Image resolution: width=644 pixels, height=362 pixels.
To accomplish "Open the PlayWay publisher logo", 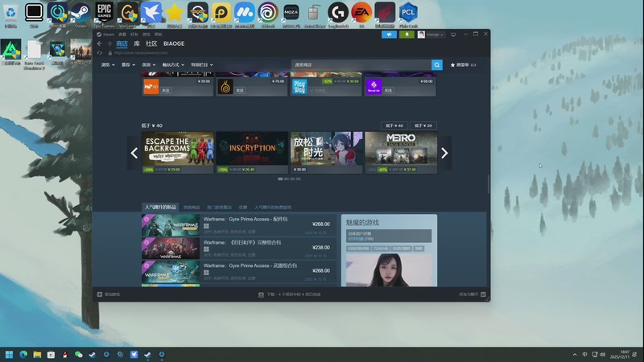I will (299, 87).
